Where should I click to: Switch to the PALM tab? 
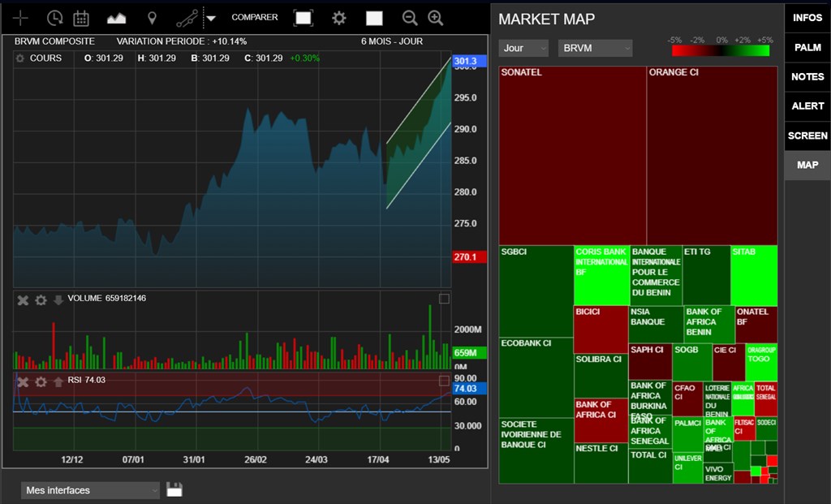[807, 48]
